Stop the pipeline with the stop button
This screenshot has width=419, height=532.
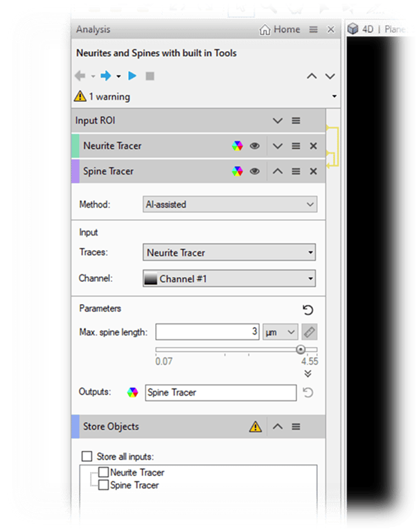(x=150, y=76)
